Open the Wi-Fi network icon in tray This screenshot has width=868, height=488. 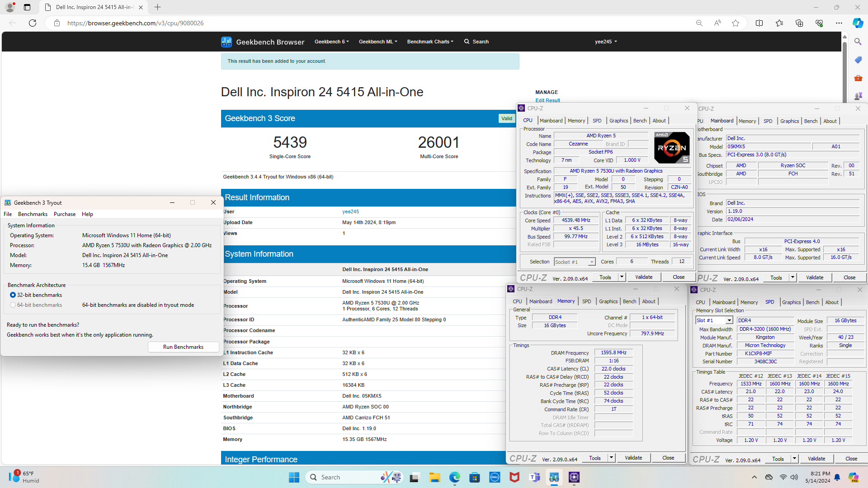point(783,477)
